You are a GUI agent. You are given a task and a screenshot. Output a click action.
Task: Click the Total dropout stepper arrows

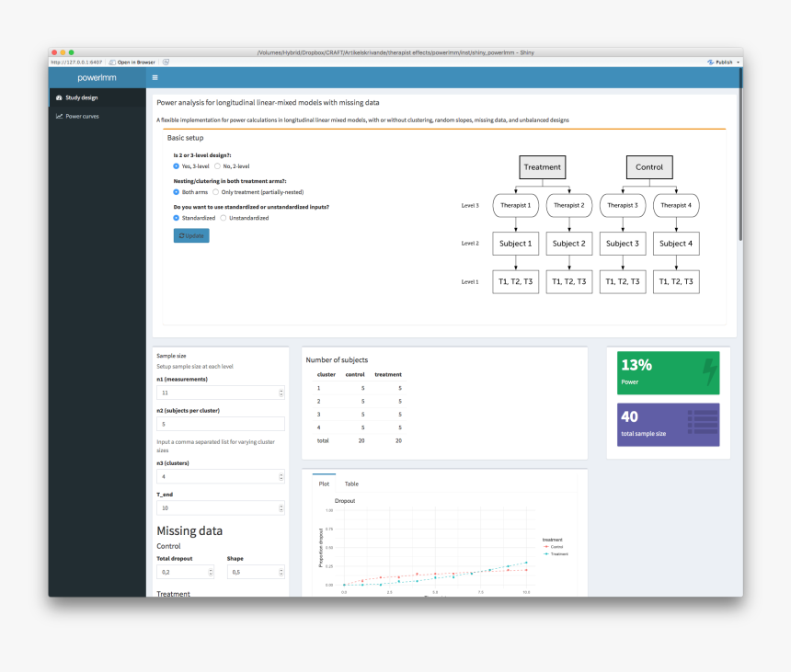point(211,572)
